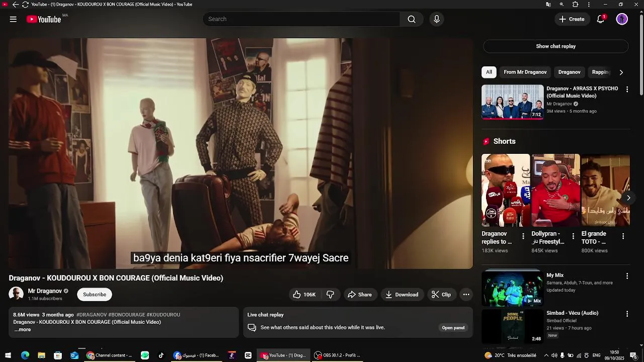Click Show chat replay button
This screenshot has height=362, width=644.
[x=555, y=46]
